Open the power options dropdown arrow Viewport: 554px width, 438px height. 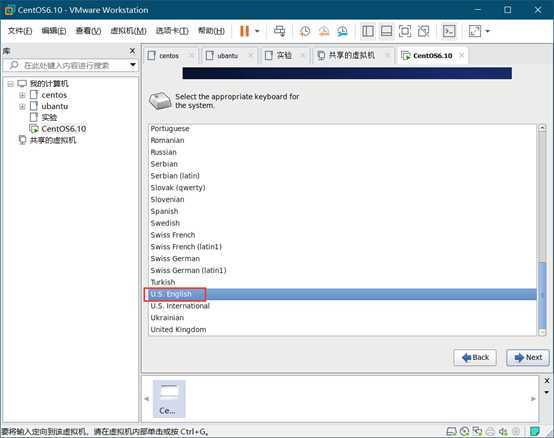(257, 31)
